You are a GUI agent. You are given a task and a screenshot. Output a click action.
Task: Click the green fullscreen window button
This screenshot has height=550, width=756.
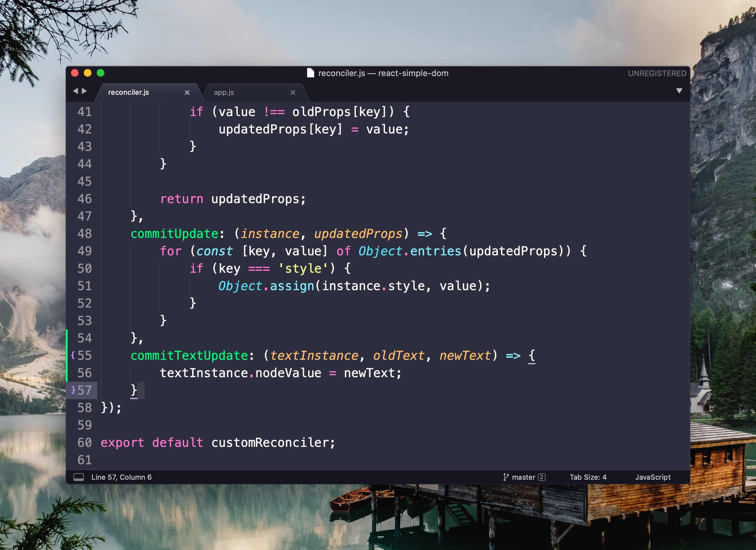click(x=101, y=73)
